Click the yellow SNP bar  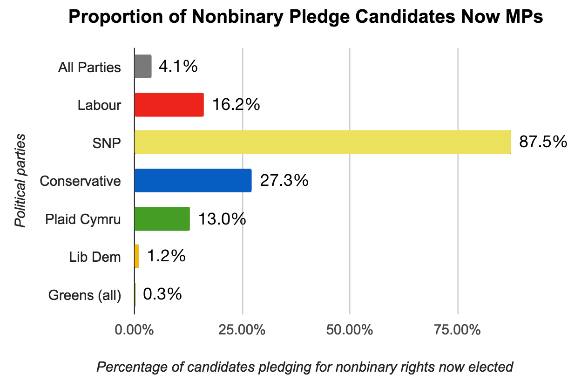[322, 142]
